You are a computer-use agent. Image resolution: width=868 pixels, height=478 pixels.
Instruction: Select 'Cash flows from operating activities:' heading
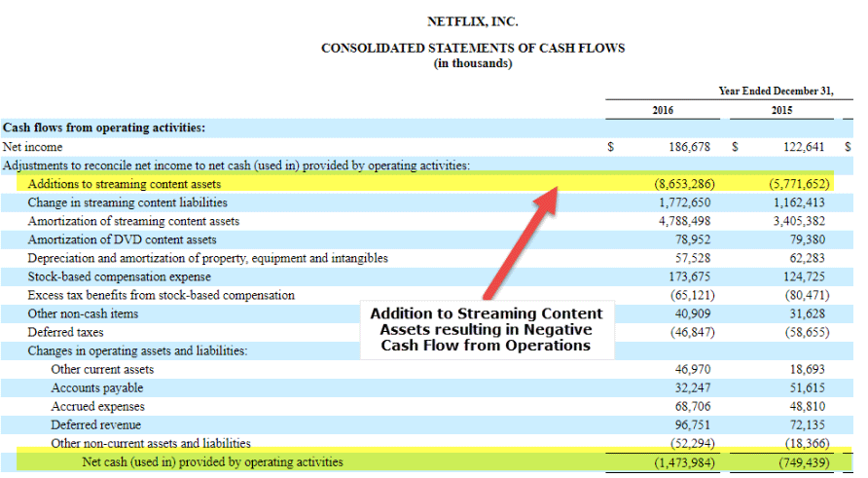pyautogui.click(x=104, y=128)
